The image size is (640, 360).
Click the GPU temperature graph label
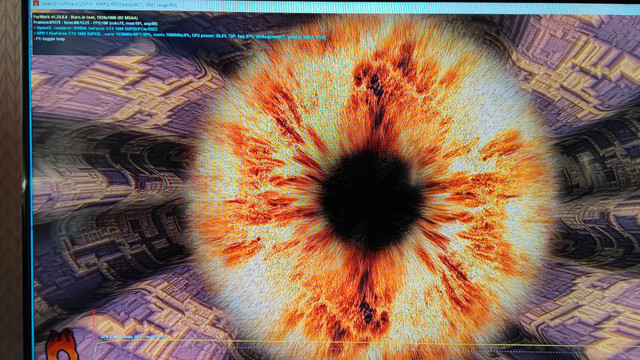tap(133, 337)
